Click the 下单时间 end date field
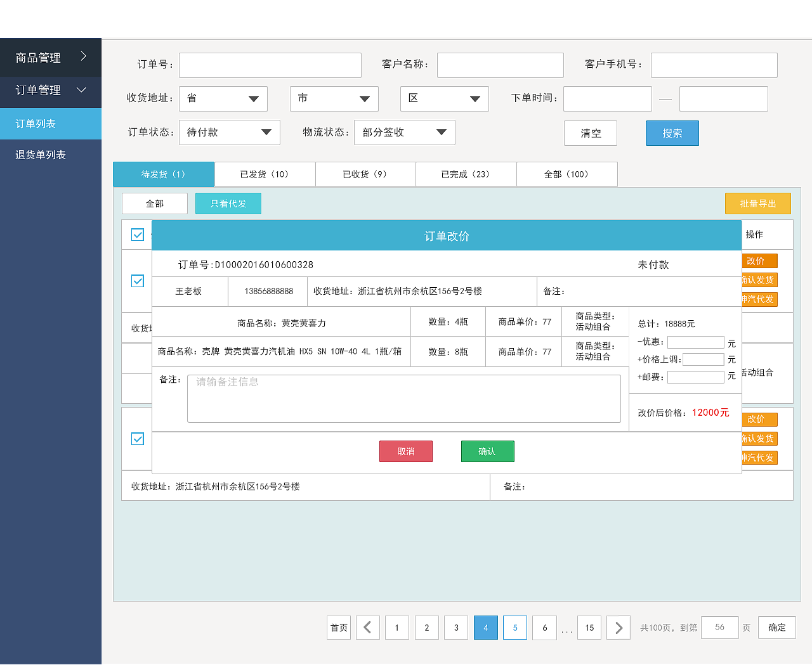This screenshot has width=812, height=665. (724, 99)
